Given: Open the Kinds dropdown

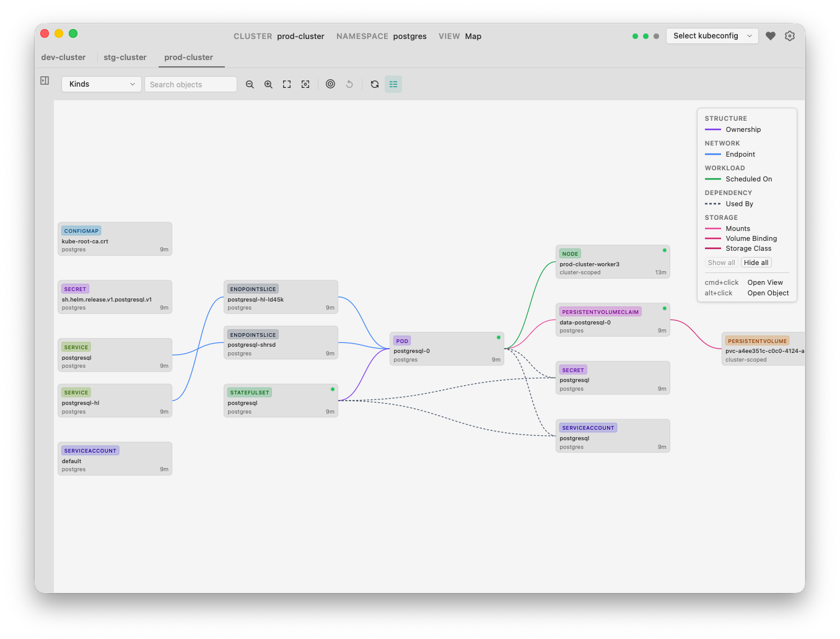Looking at the screenshot, I should coord(102,84).
